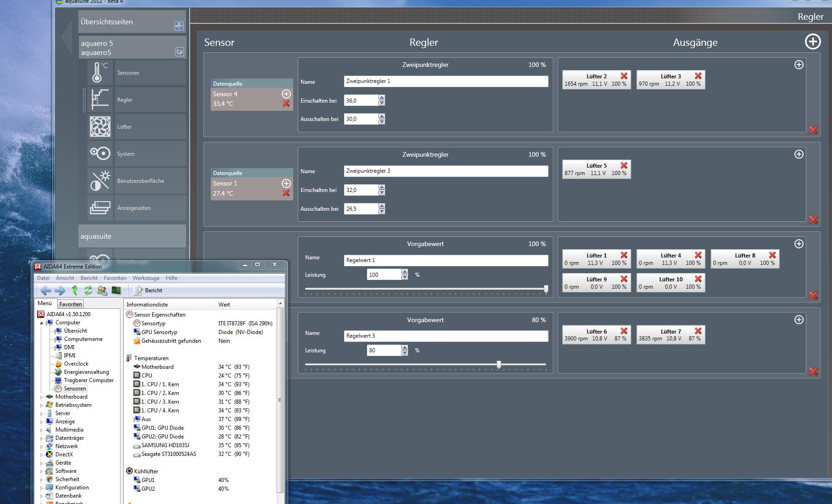
Task: Collapse the Computer tree node
Action: [x=42, y=323]
